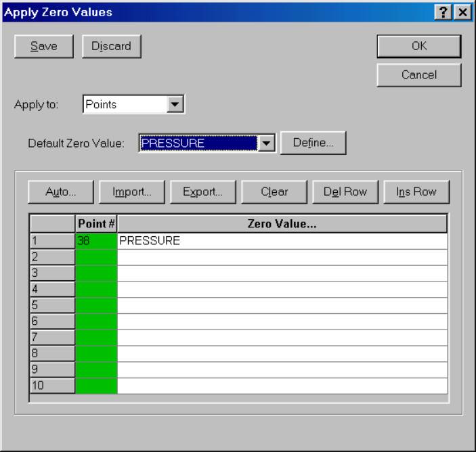Clear the zero values table
Screen dimensions: 476x452
click(274, 191)
